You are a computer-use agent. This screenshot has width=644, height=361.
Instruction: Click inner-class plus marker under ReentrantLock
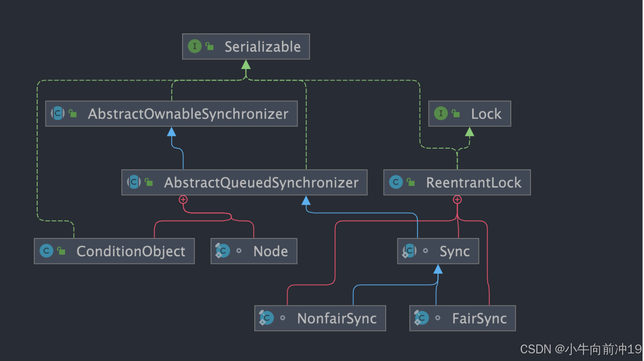click(457, 200)
